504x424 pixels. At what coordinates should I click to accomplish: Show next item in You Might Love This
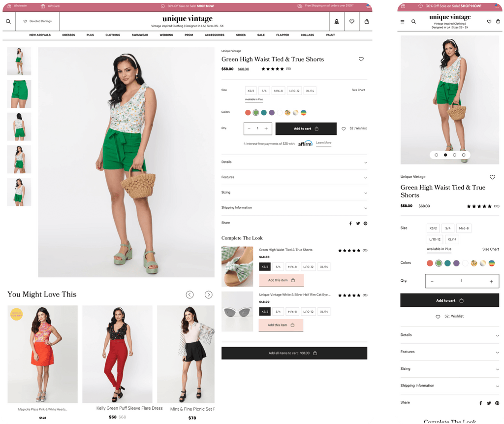pos(208,294)
